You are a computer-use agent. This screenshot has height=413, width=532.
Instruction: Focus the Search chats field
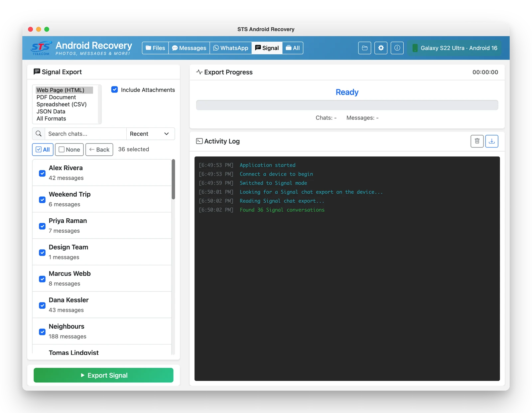click(x=86, y=134)
